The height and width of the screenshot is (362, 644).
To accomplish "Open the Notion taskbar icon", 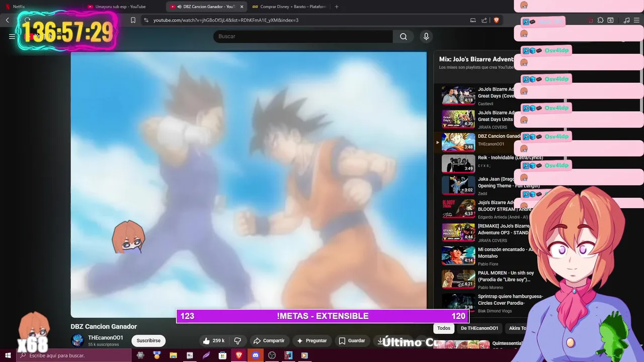I will coord(190,355).
